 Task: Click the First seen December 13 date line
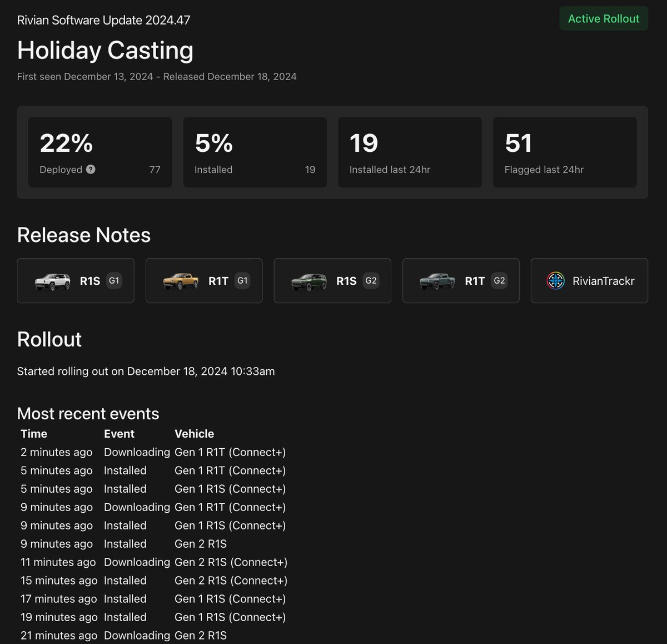point(157,77)
